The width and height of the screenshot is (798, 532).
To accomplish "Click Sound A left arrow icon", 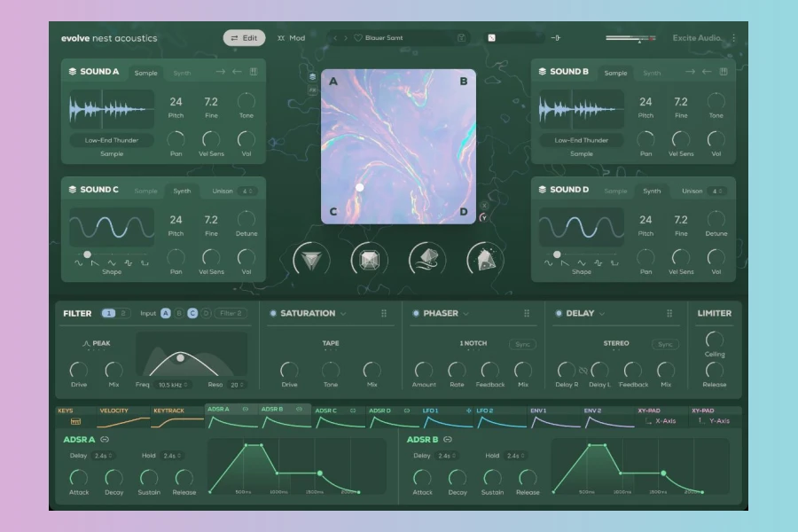I will (x=237, y=72).
